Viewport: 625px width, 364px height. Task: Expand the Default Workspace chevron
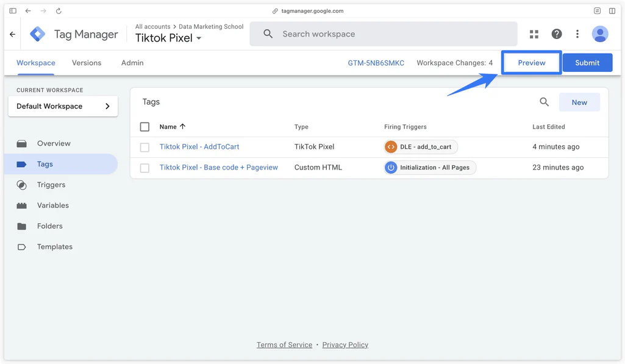pos(107,106)
